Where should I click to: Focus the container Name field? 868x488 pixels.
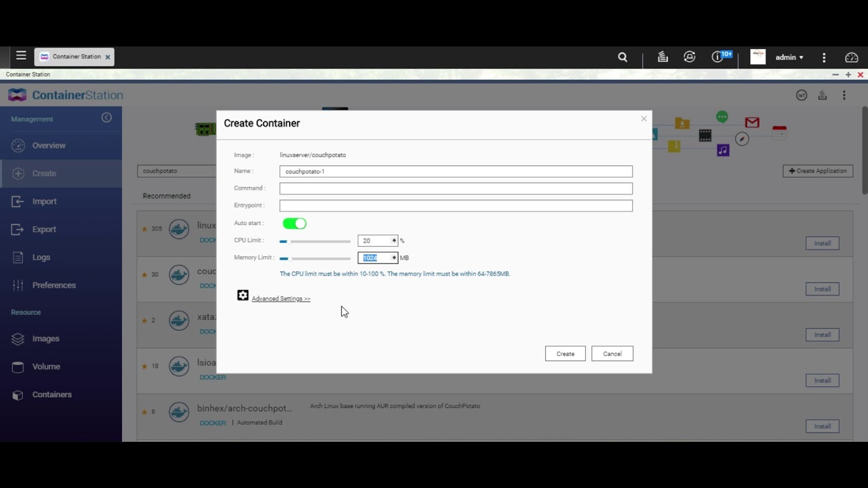click(456, 171)
